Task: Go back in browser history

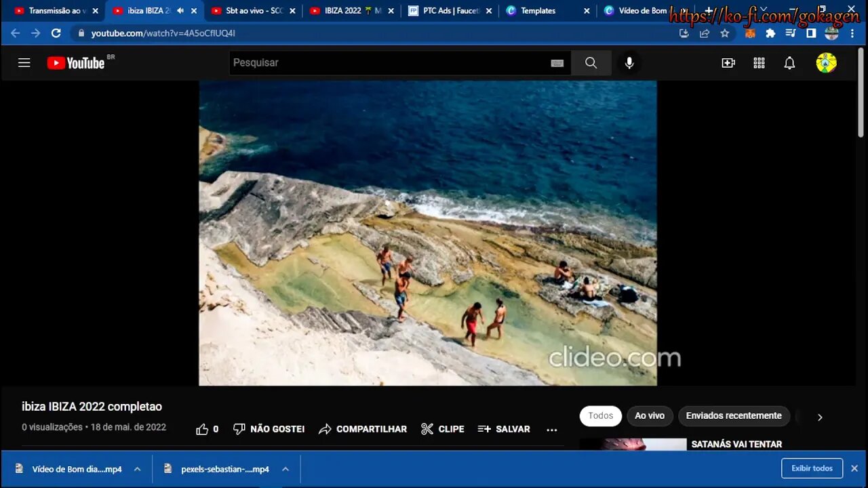Action: pyautogui.click(x=15, y=33)
